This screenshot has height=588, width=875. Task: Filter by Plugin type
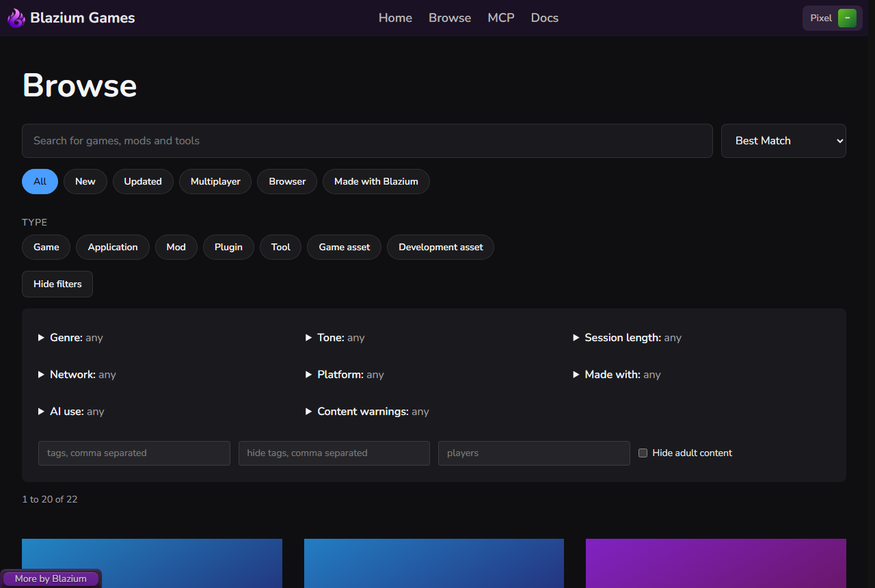tap(228, 247)
